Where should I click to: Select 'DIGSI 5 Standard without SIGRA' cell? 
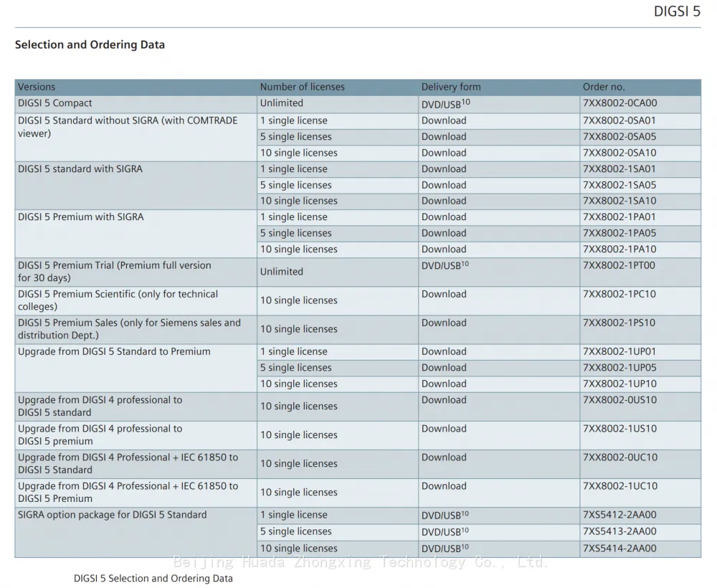[136, 137]
